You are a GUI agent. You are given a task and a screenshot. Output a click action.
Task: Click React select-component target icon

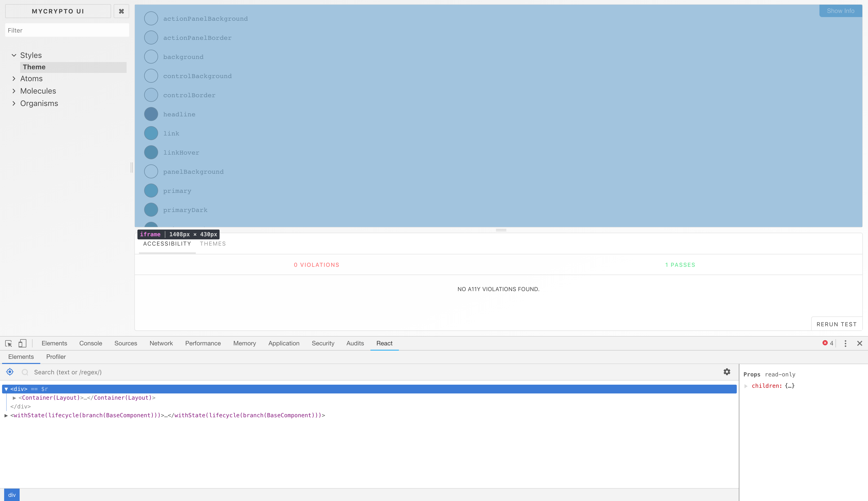click(x=10, y=372)
